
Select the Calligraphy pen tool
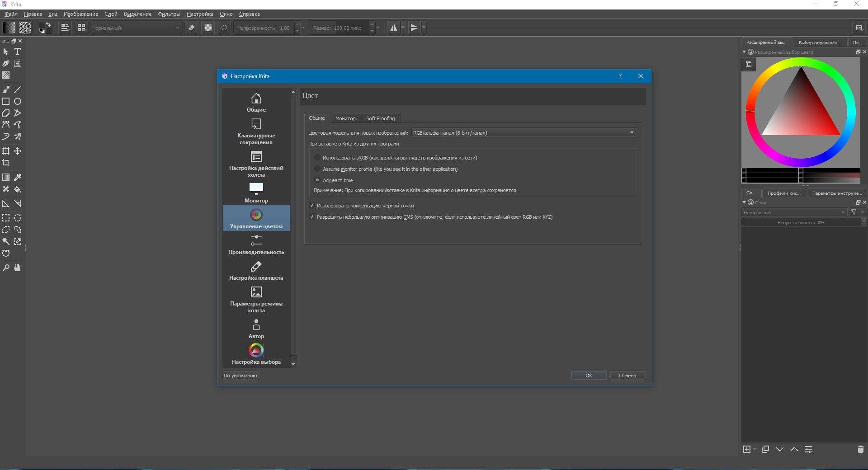click(x=6, y=63)
